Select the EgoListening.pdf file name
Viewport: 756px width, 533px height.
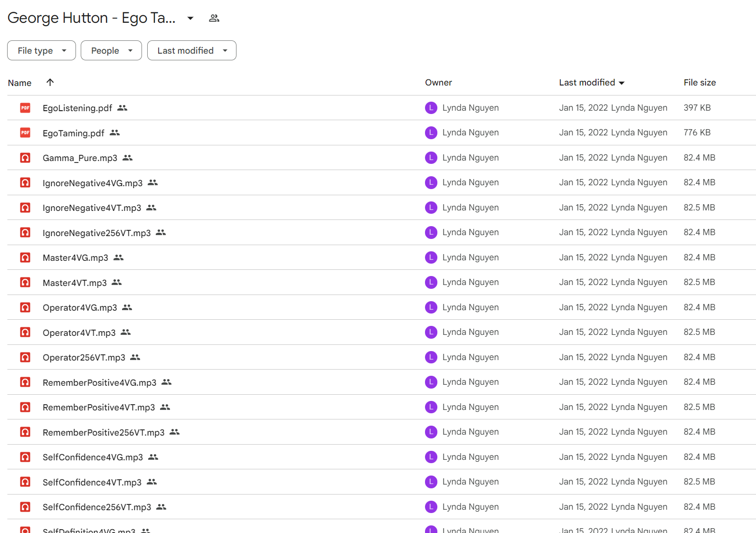coord(77,108)
